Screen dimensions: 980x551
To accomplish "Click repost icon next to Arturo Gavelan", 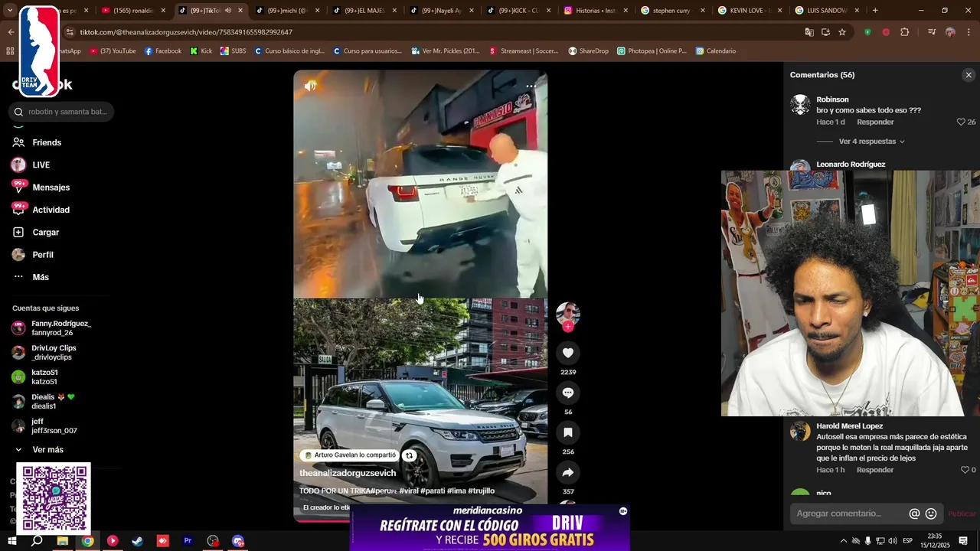I will [410, 455].
